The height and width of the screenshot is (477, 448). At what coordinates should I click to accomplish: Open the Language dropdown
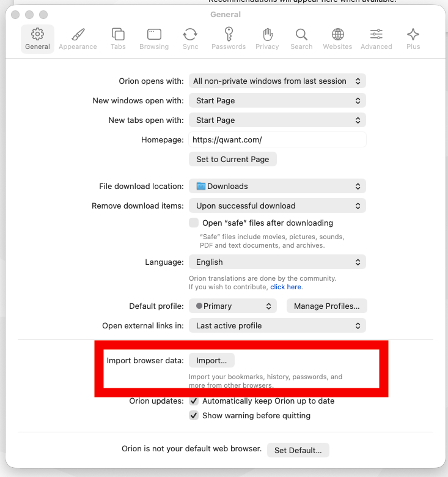277,262
